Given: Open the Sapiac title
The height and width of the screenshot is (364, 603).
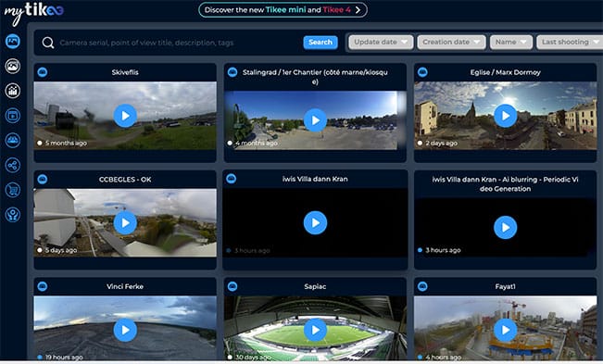Looking at the screenshot, I should (315, 286).
